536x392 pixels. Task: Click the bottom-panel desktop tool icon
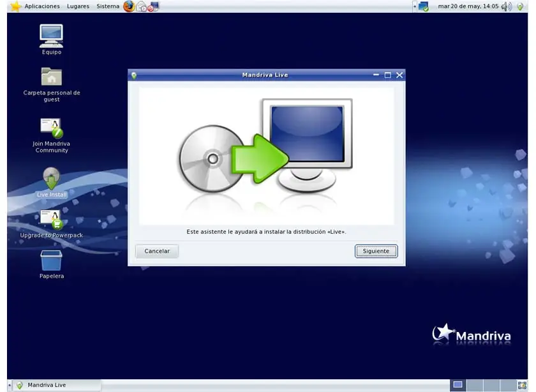(x=523, y=385)
